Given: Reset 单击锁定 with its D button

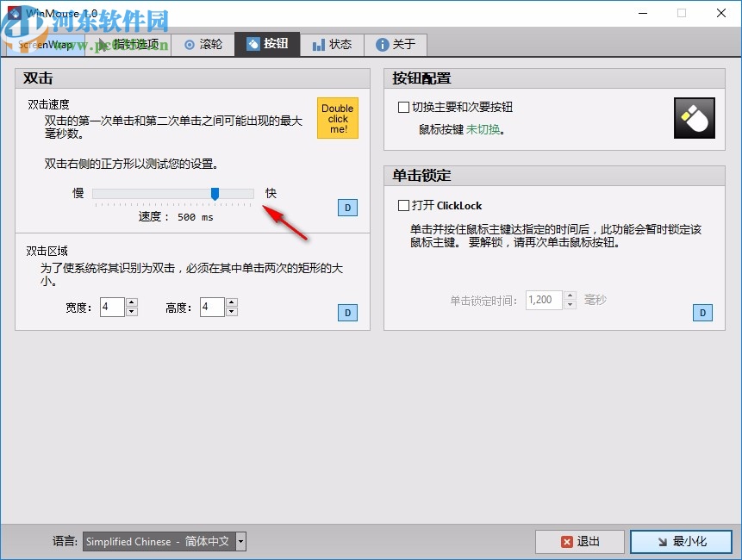Looking at the screenshot, I should click(702, 313).
